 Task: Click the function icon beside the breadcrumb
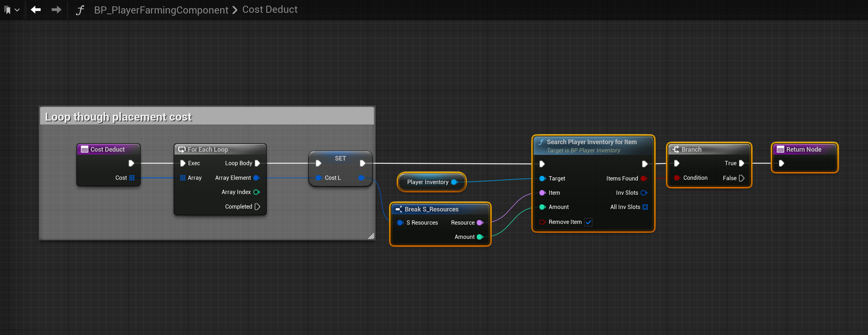pos(80,10)
